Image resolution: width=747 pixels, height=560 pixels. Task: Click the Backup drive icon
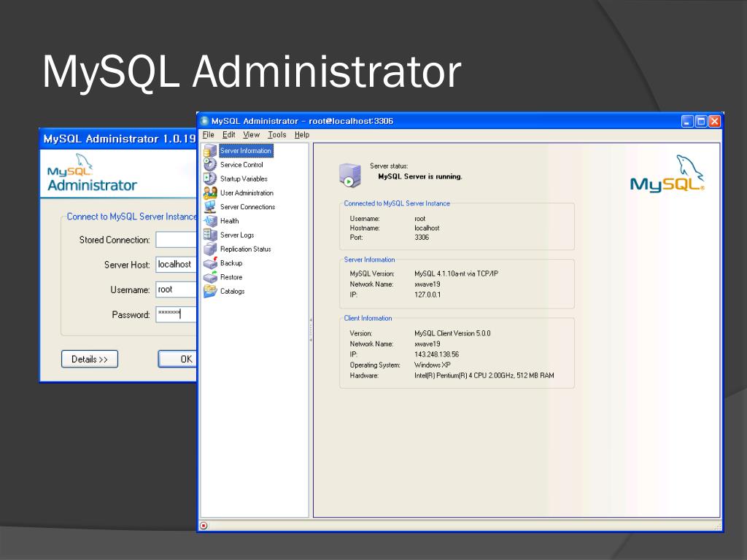[x=210, y=262]
